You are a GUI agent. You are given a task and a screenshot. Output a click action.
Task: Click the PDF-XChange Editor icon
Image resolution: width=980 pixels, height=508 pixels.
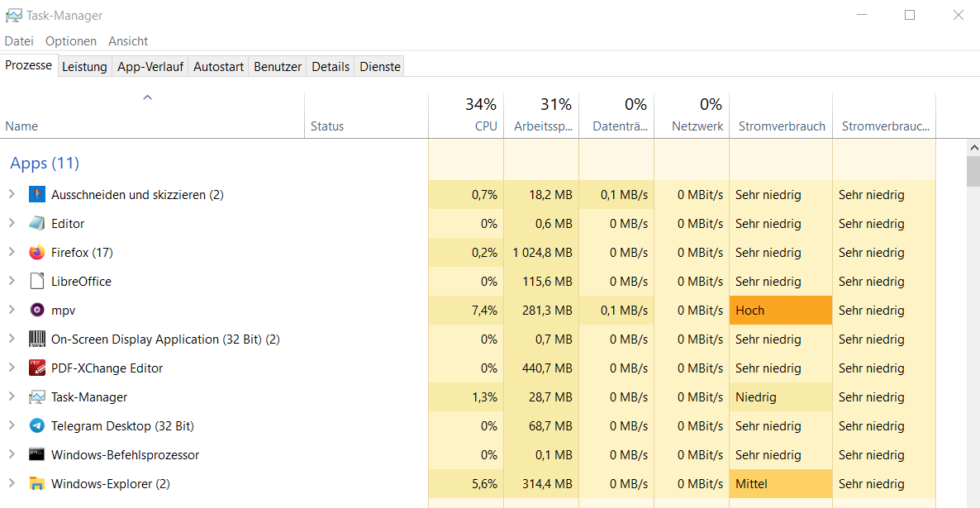coord(36,368)
